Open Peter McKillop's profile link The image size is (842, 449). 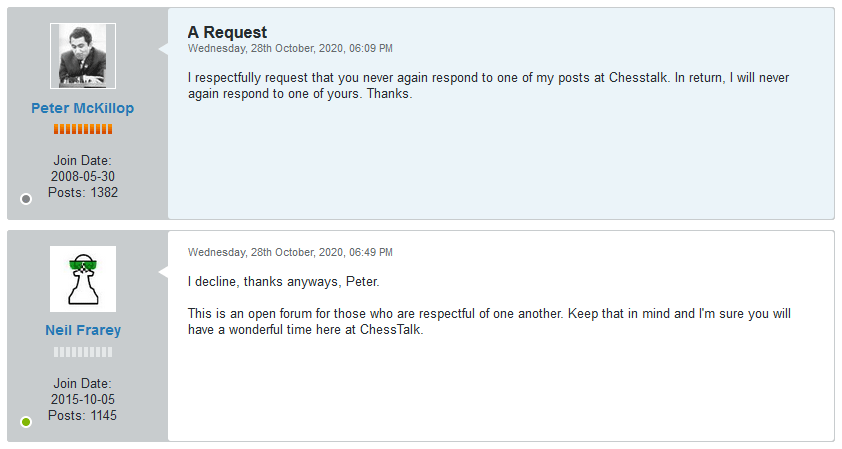coord(83,108)
